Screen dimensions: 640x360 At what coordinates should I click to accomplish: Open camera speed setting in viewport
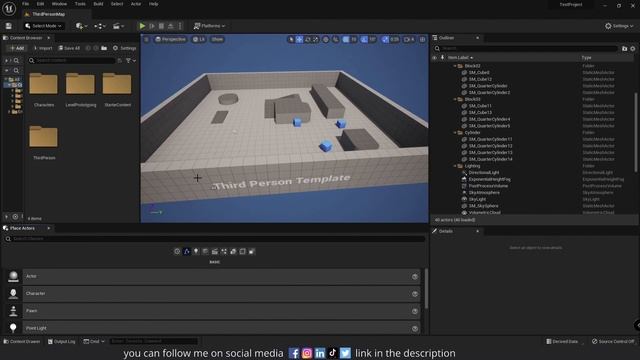pyautogui.click(x=409, y=40)
